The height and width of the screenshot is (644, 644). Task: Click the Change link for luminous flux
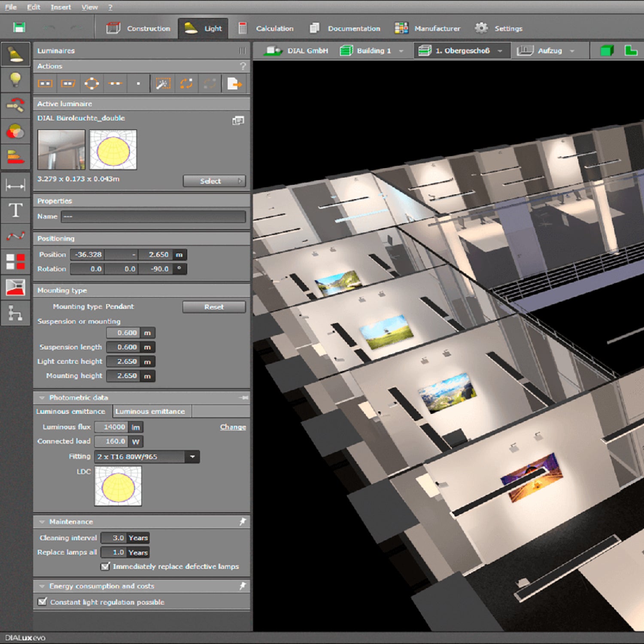coord(233,427)
